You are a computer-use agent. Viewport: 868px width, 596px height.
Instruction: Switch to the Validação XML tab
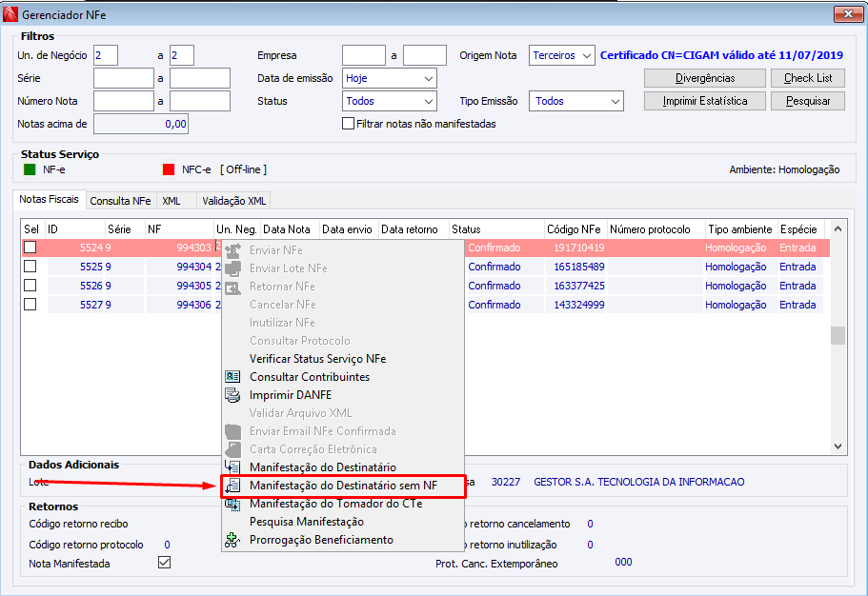[234, 201]
